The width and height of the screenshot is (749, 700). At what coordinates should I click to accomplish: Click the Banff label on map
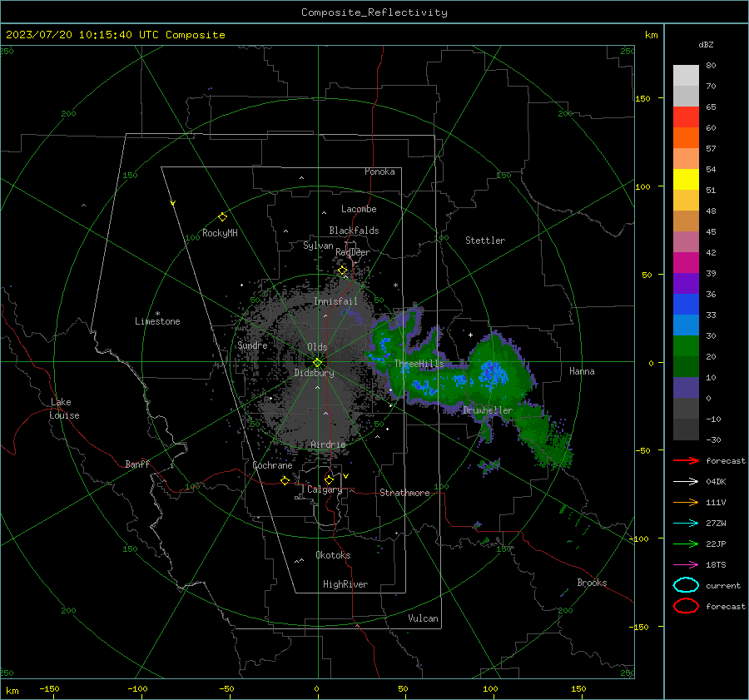[137, 464]
